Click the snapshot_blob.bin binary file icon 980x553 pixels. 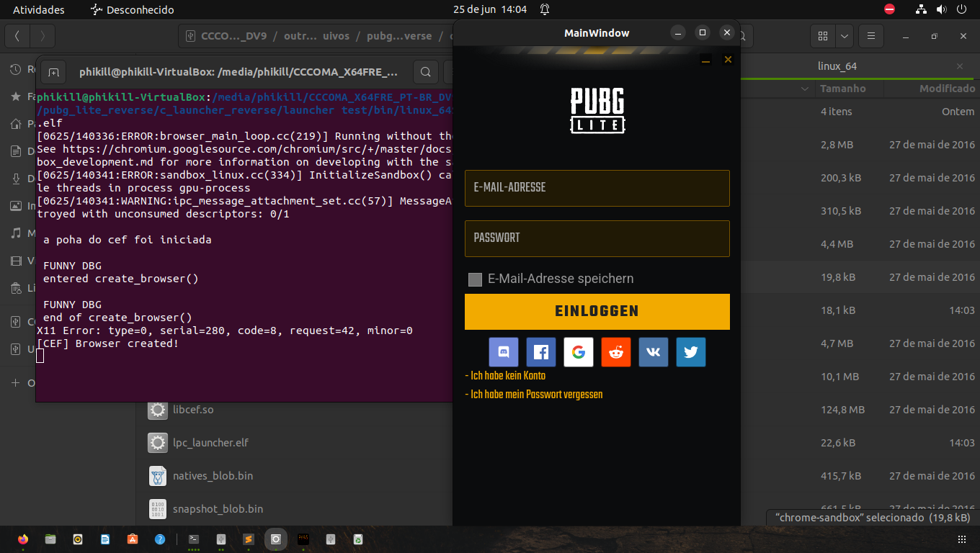pyautogui.click(x=158, y=509)
